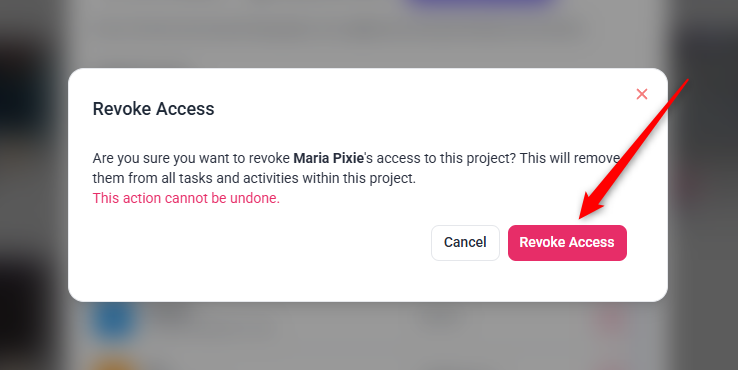Click the Cancel button
The image size is (738, 370).
465,242
